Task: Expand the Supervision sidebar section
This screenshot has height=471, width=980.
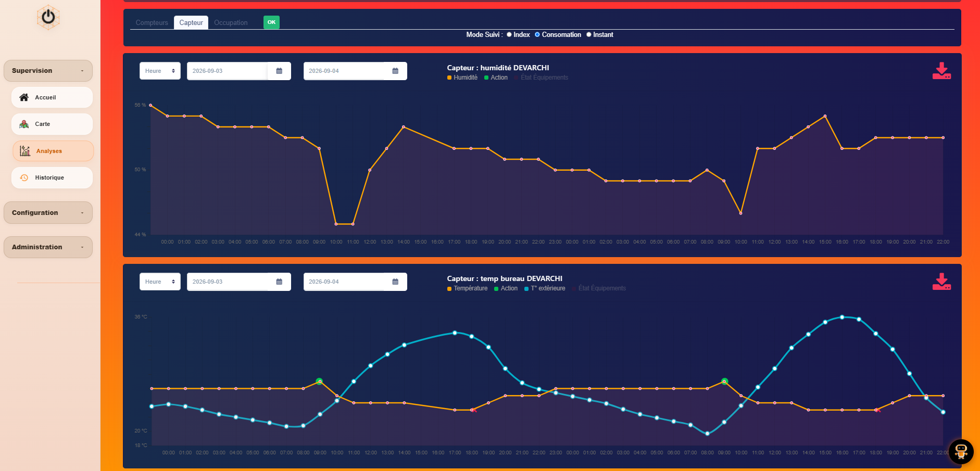Action: [48, 71]
